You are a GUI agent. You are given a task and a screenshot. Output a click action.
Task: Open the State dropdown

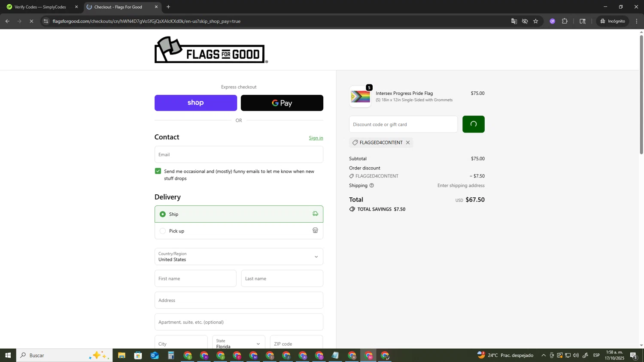[x=239, y=343]
